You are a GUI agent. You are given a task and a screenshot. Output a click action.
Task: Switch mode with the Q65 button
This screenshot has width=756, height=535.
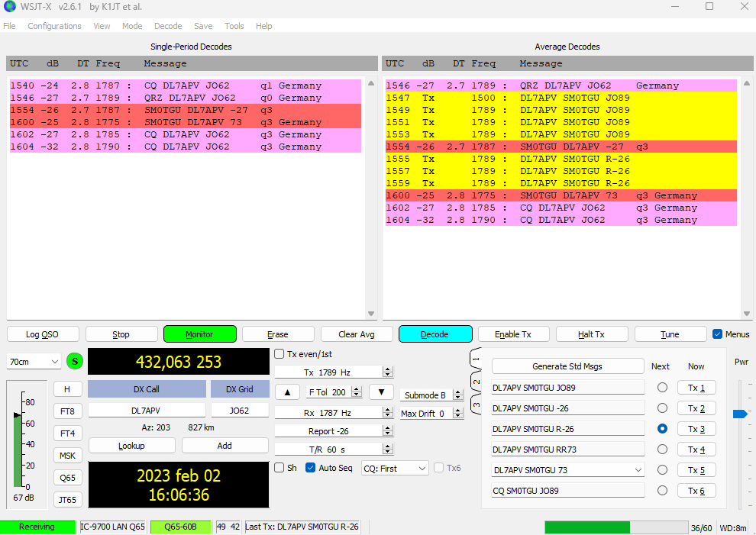tap(67, 478)
